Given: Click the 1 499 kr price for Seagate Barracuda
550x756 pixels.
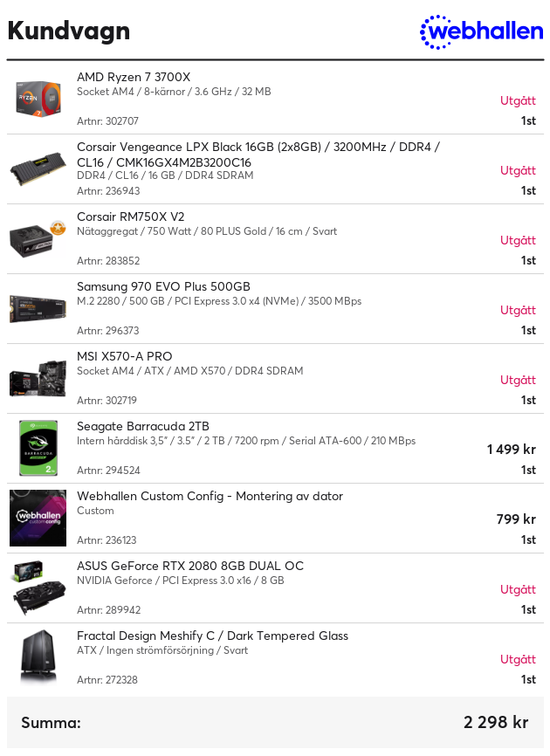Looking at the screenshot, I should 512,450.
